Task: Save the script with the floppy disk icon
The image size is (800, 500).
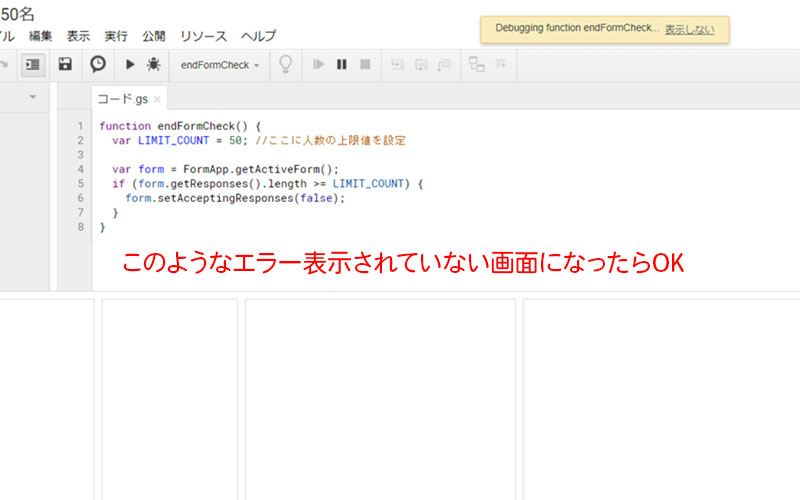Action: [x=65, y=64]
